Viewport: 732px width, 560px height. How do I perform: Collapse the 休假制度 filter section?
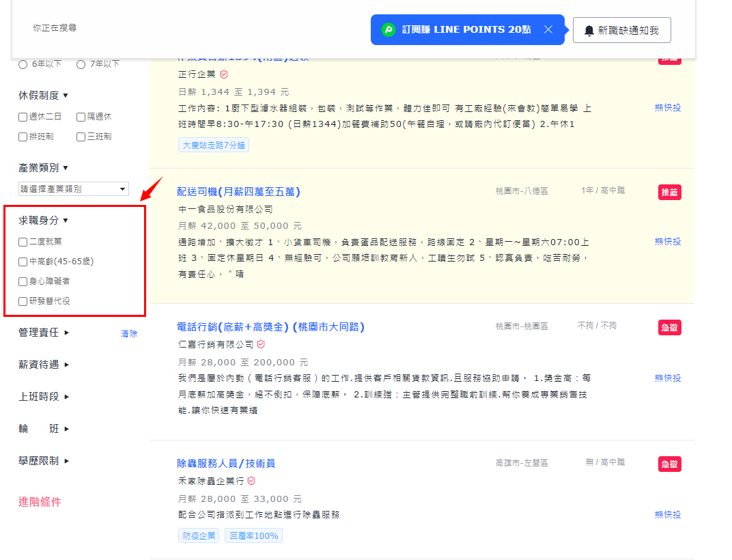(x=43, y=96)
